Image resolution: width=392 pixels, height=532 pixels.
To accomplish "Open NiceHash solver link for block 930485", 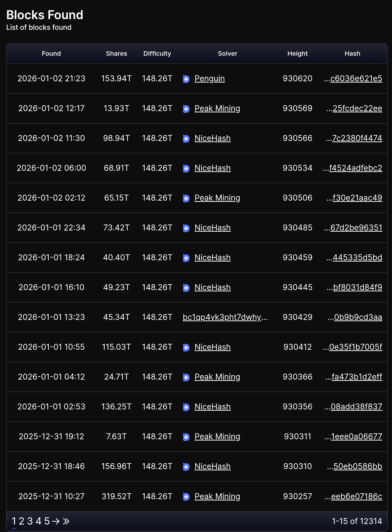I will [212, 228].
